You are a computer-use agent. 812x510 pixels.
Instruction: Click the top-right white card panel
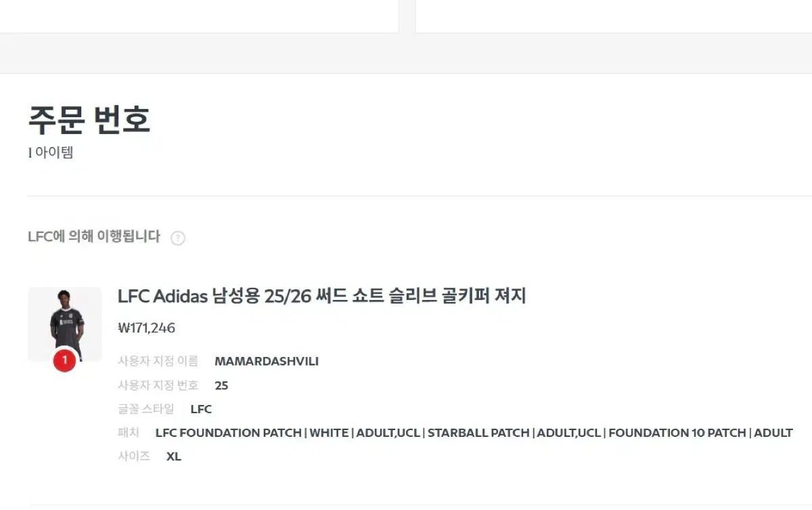(613, 15)
